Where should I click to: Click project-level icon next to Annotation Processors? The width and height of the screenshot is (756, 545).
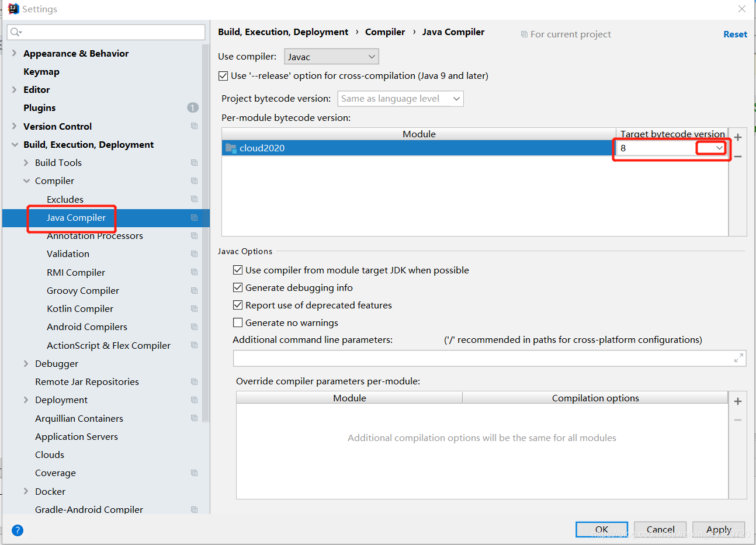point(194,236)
